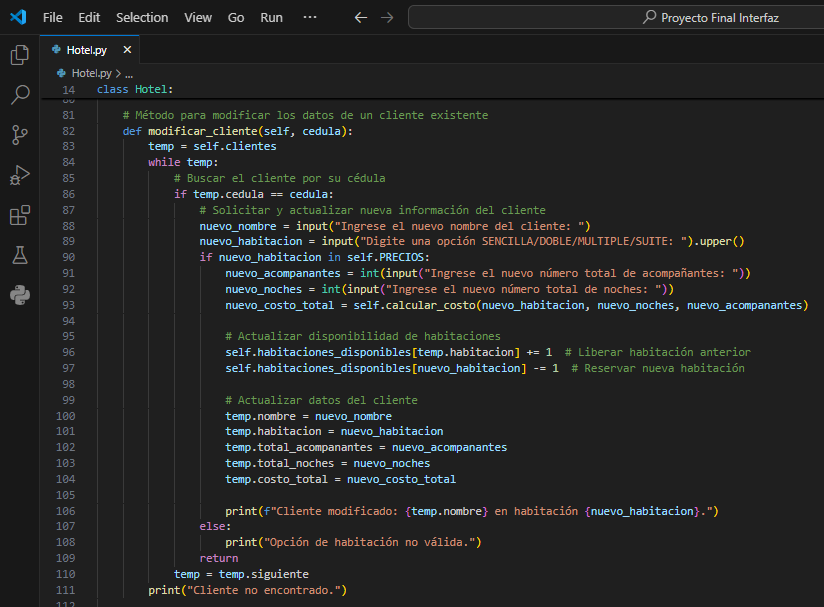Open the Extensions marketplace icon
The image size is (824, 607).
pyautogui.click(x=19, y=215)
